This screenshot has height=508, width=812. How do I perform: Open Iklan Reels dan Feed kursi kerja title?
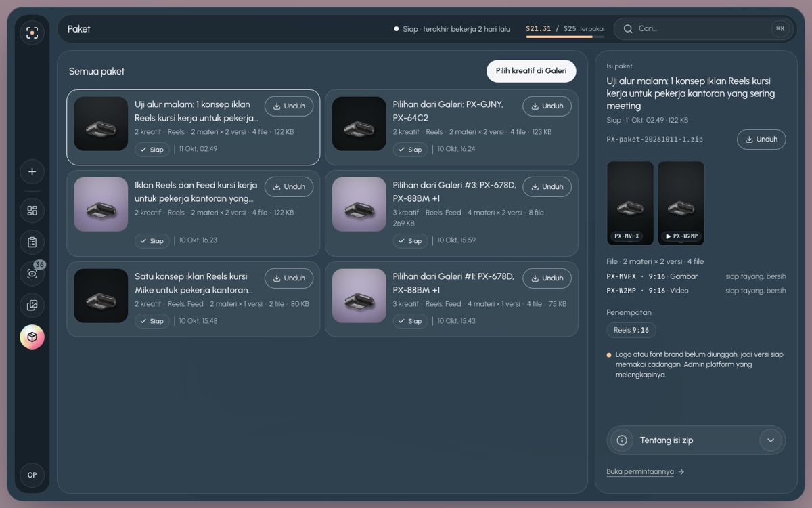(196, 192)
